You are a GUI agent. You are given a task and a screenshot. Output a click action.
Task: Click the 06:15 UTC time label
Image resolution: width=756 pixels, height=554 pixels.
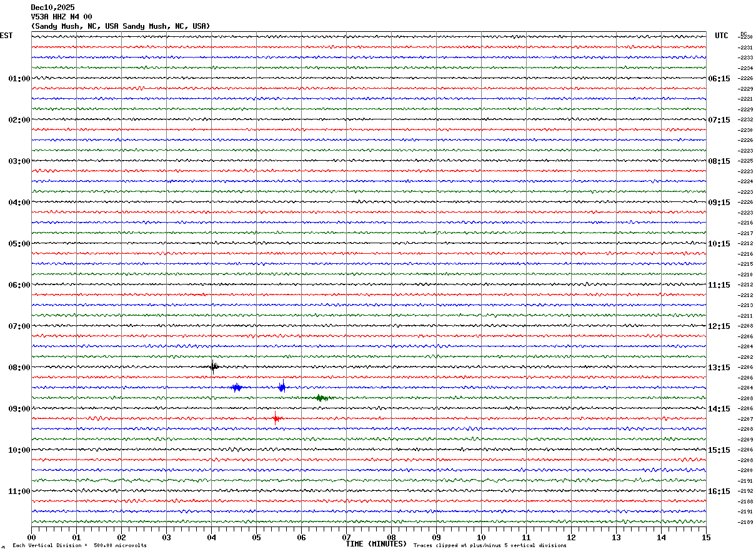point(719,79)
